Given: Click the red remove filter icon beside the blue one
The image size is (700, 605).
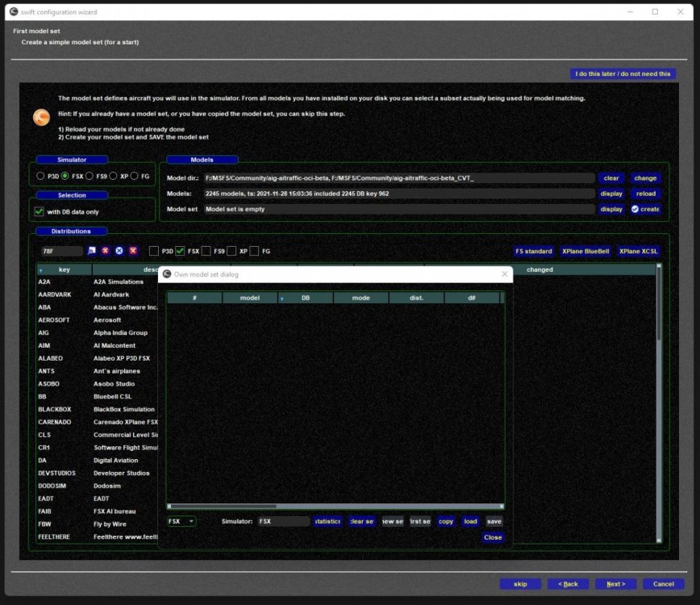Looking at the screenshot, I should (133, 251).
